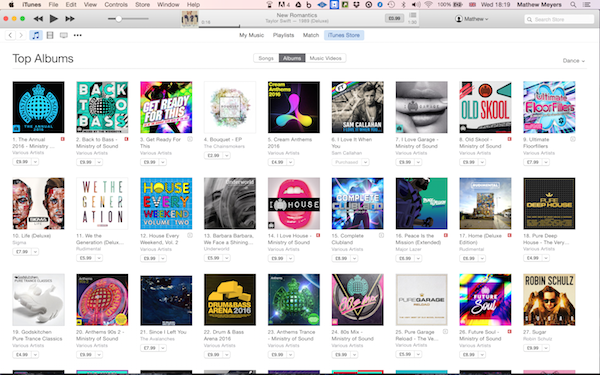Expand options arrow for Cream Anthems 2016
This screenshot has height=375, width=600.
[290, 162]
